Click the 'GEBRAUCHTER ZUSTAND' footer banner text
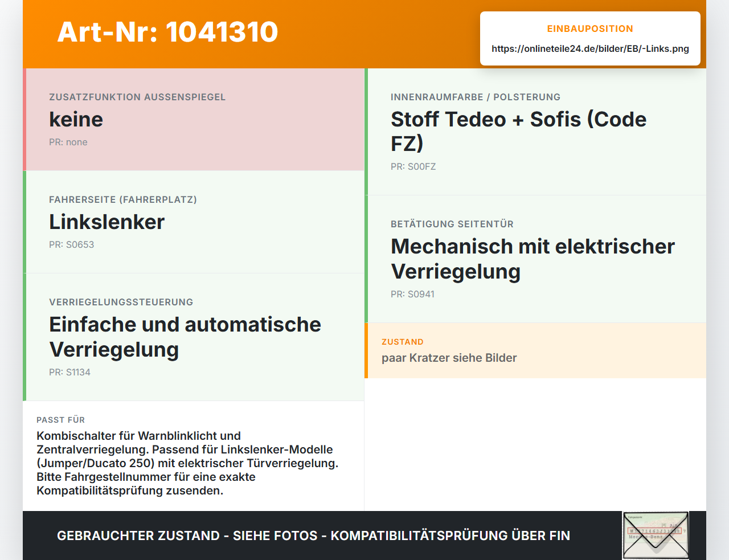The height and width of the screenshot is (560, 729). point(313,536)
